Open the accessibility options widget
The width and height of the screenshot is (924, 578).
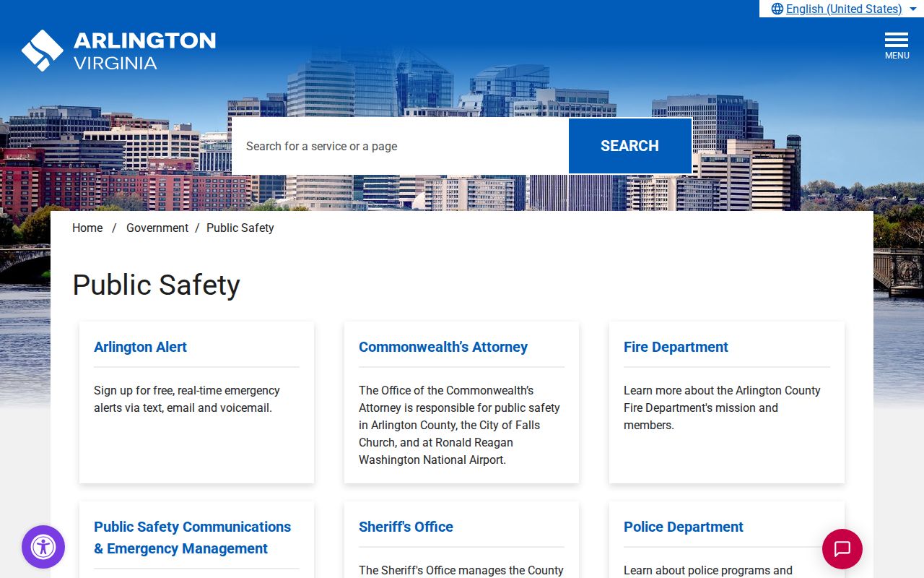pos(43,547)
